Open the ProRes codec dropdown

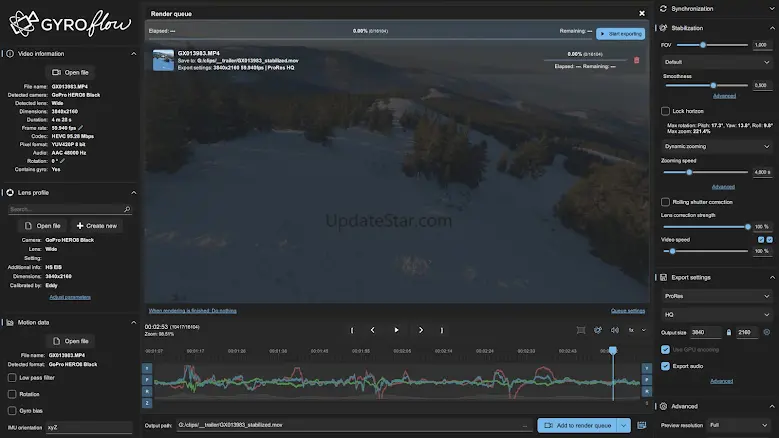(x=716, y=296)
